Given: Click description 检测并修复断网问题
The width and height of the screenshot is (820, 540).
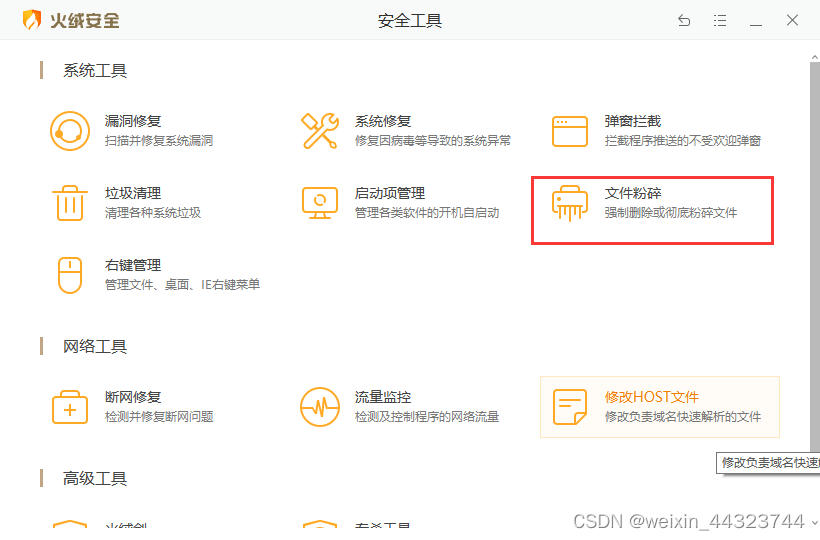Looking at the screenshot, I should tap(159, 417).
